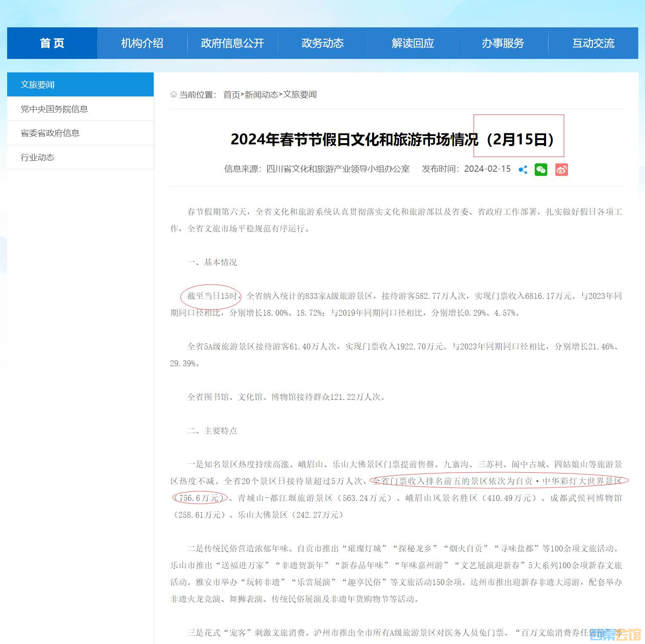The height and width of the screenshot is (644, 645).
Task: Go to 机构介绍 in the top navigation
Action: pos(142,43)
